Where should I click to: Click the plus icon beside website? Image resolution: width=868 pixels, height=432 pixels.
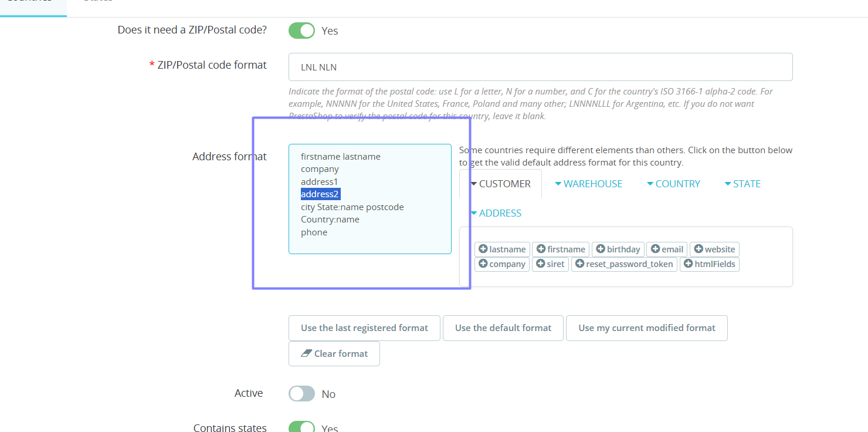(699, 249)
